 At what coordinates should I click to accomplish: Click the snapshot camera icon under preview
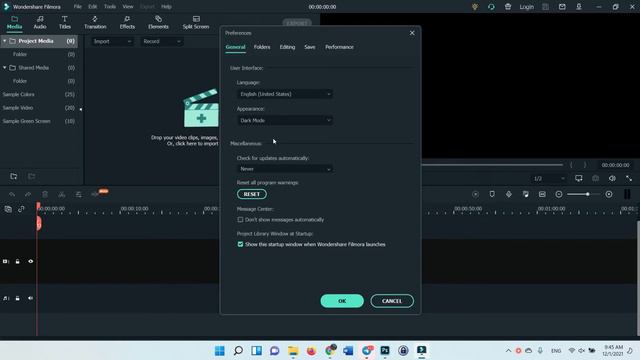coord(596,178)
